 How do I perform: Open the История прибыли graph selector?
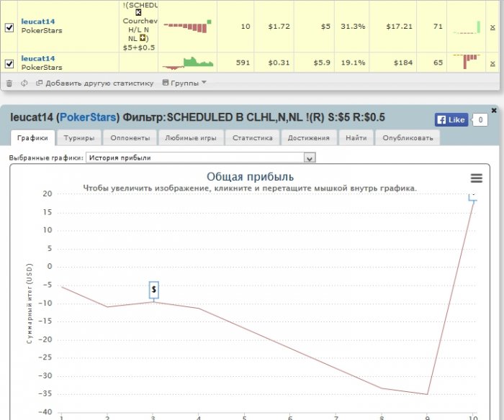[x=201, y=157]
